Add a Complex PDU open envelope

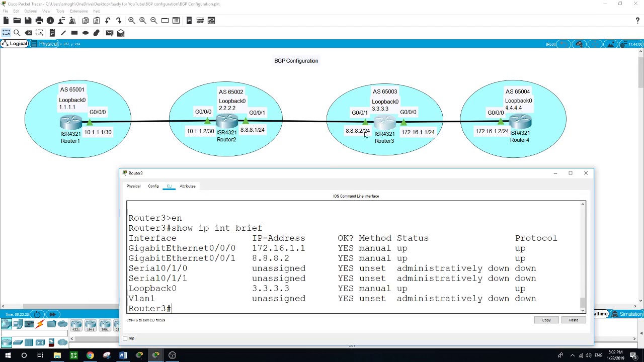click(121, 33)
